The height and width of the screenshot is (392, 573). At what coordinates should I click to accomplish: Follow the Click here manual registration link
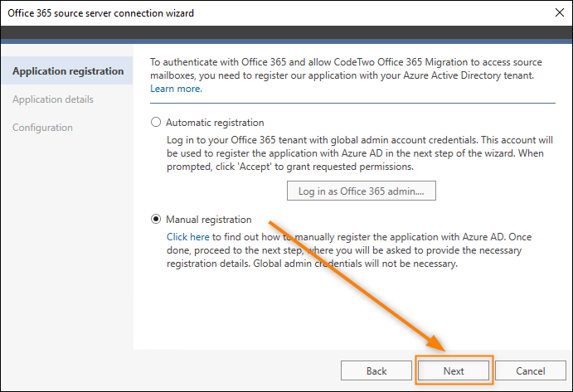188,237
